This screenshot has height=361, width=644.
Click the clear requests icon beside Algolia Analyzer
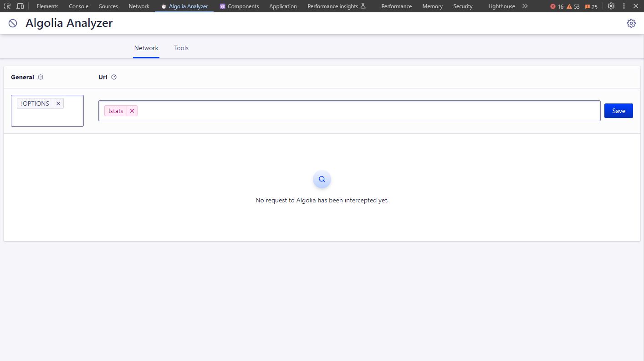point(13,23)
